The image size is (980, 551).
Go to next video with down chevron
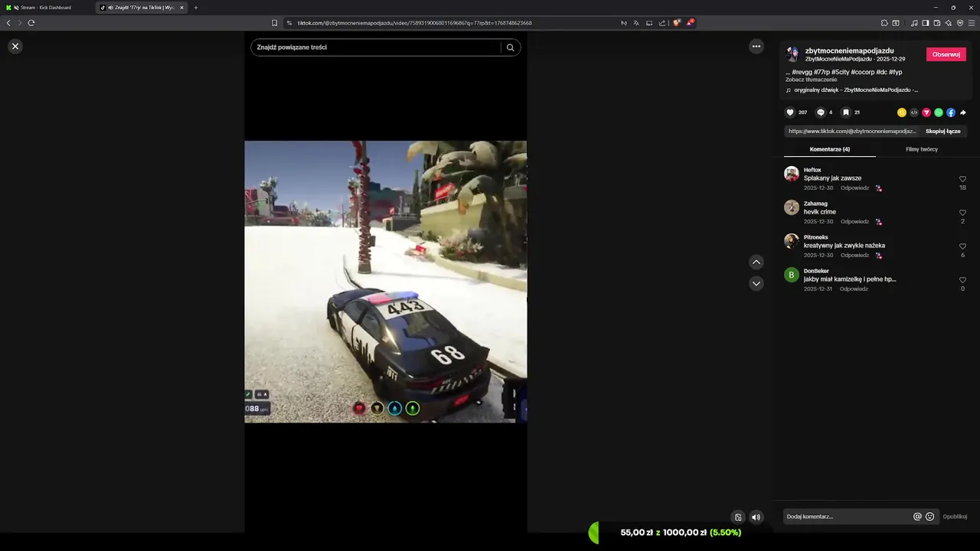756,284
